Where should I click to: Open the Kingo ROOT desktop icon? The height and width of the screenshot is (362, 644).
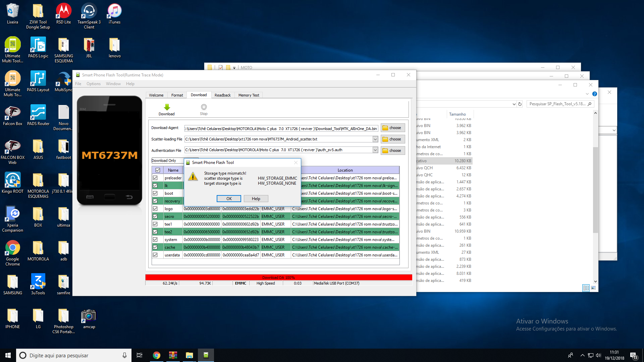pos(12,180)
